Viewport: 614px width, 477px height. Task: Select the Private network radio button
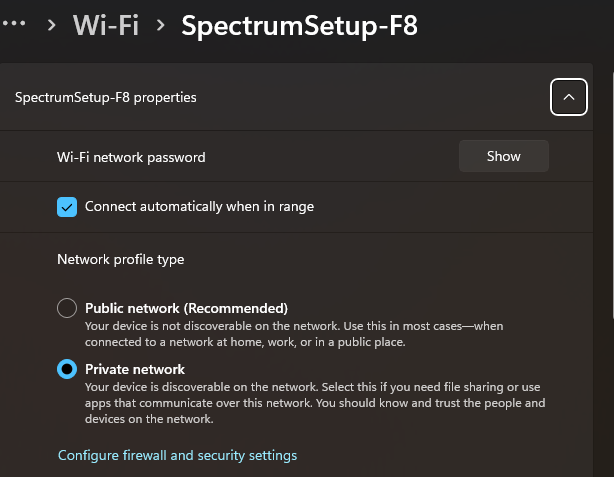[67, 369]
